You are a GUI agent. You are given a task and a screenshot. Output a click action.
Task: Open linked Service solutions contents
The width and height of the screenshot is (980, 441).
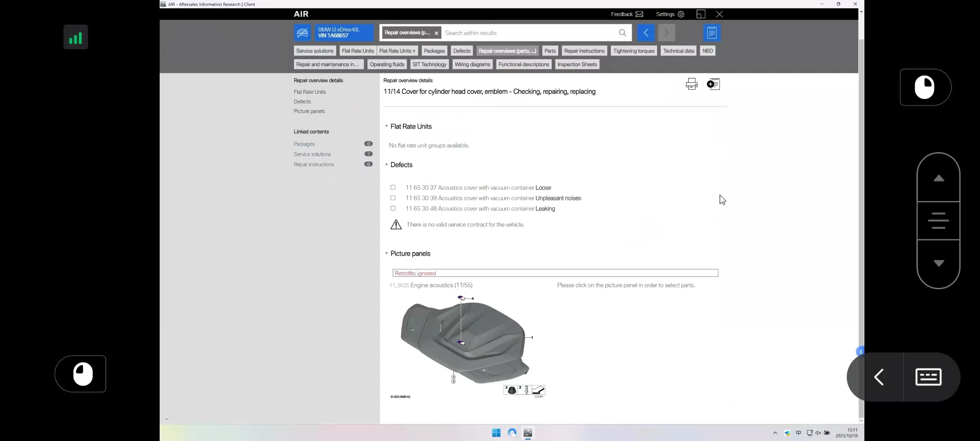[x=312, y=154]
